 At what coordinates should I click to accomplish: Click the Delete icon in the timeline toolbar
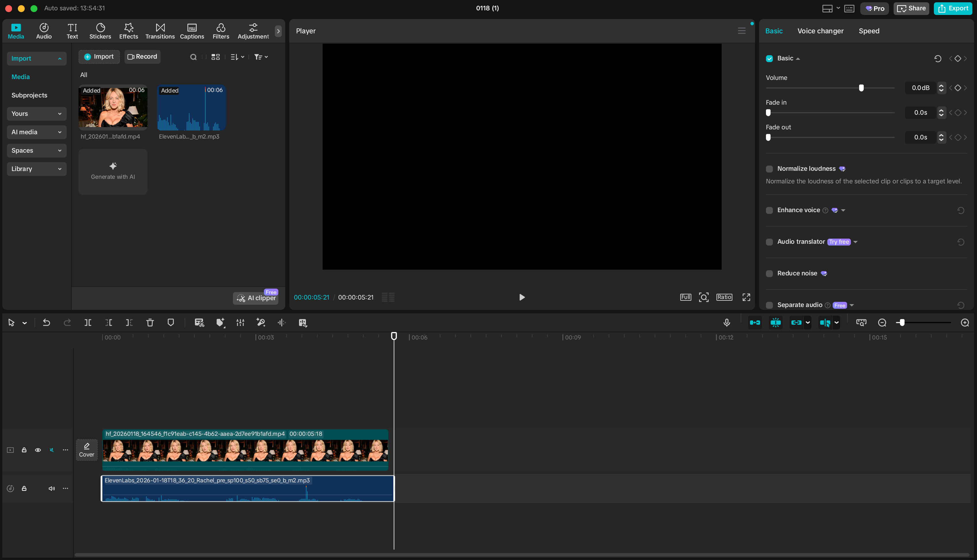150,323
